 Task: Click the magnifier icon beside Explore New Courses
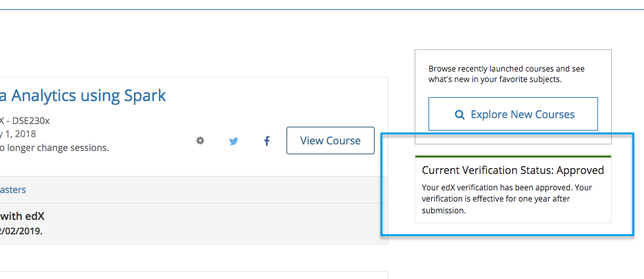[x=459, y=114]
